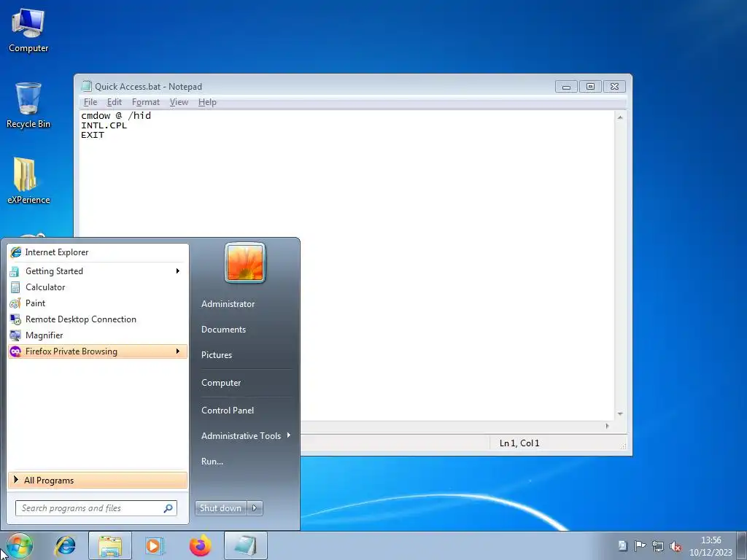The image size is (747, 560).
Task: Select the Recycle Bin desktop icon
Action: pos(28,106)
